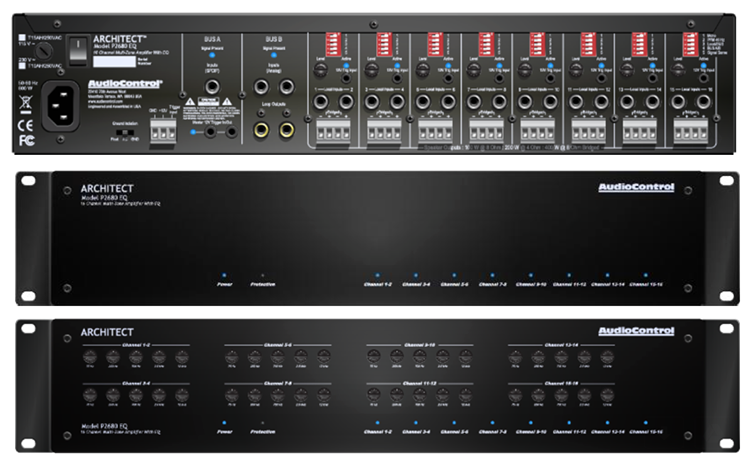
Task: Adjust the Level knob above Local Inputs 13-14
Action: click(627, 70)
